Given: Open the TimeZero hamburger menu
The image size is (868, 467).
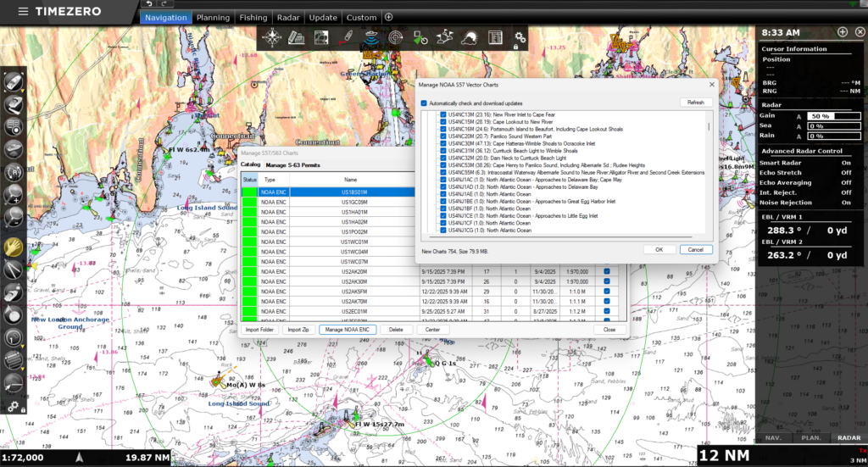Looking at the screenshot, I should (22, 12).
